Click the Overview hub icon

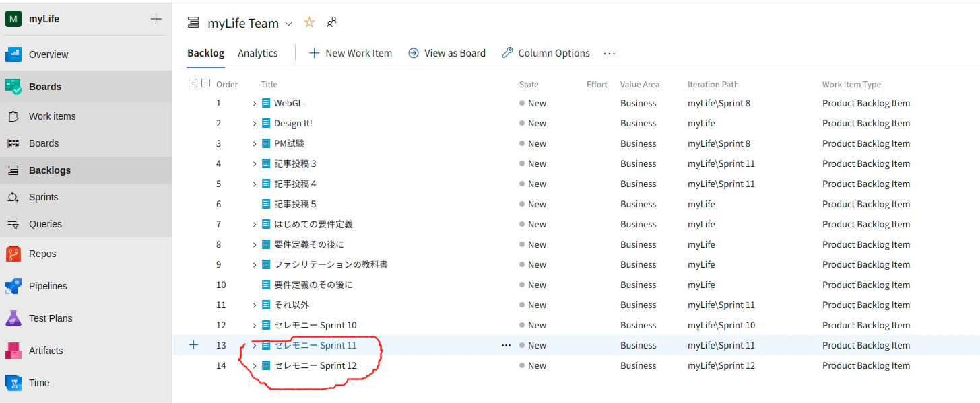[13, 54]
